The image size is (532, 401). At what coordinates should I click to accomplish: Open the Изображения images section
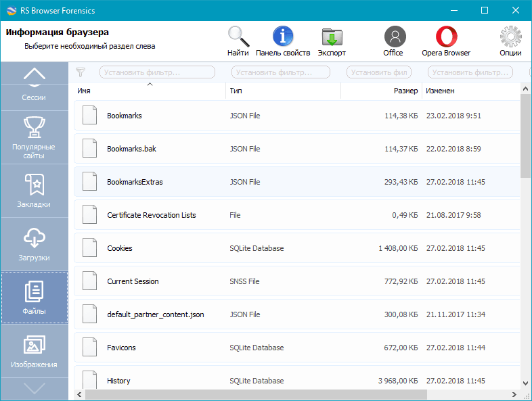(34, 351)
